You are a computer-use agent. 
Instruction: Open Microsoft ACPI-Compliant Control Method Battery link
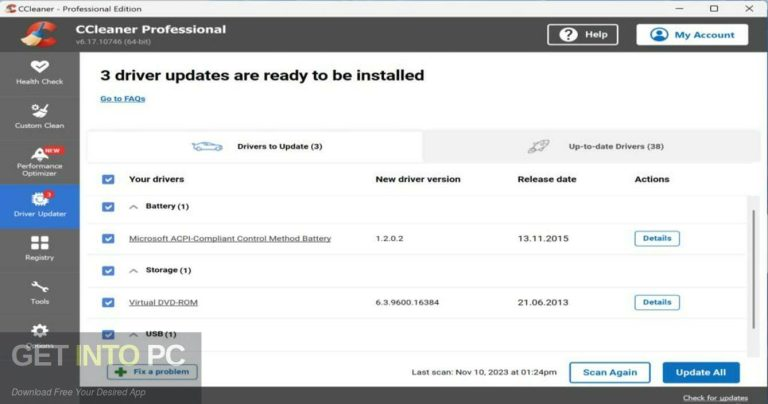coord(230,238)
